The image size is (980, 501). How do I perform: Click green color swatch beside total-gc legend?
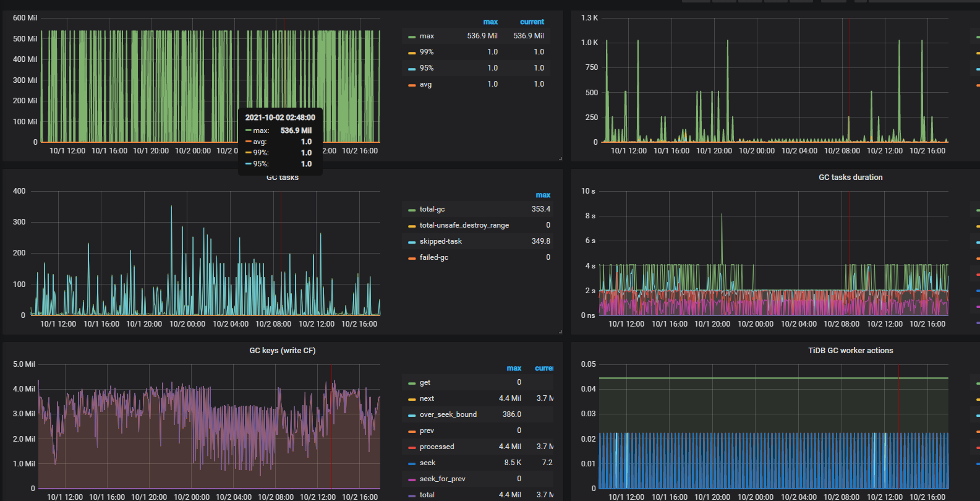(412, 210)
